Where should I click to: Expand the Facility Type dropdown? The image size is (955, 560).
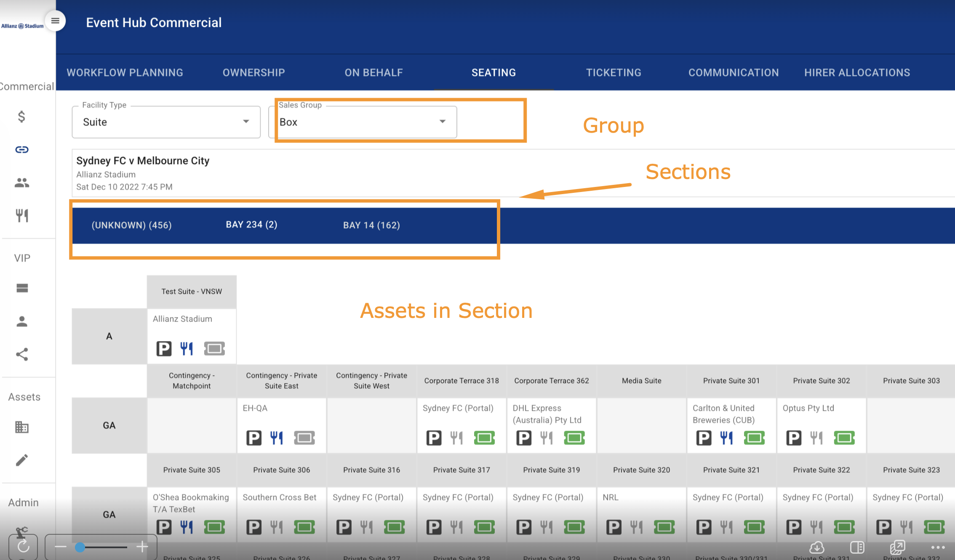click(x=166, y=122)
